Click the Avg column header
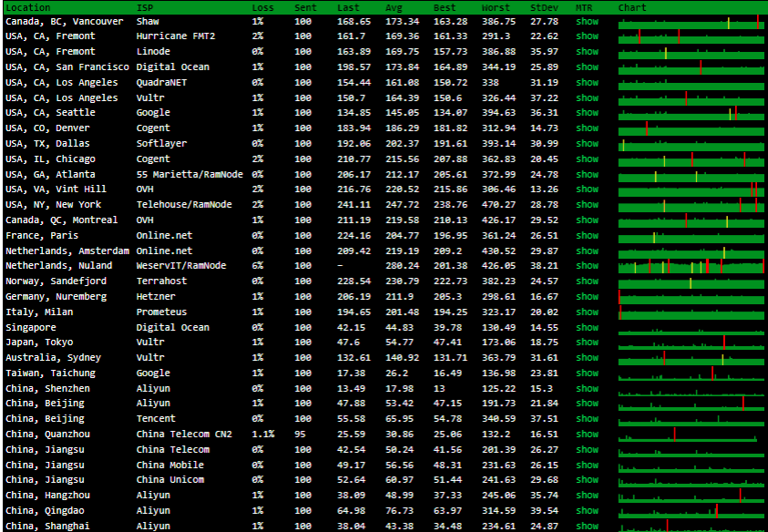Screen dimensions: 768x532 tap(394, 8)
